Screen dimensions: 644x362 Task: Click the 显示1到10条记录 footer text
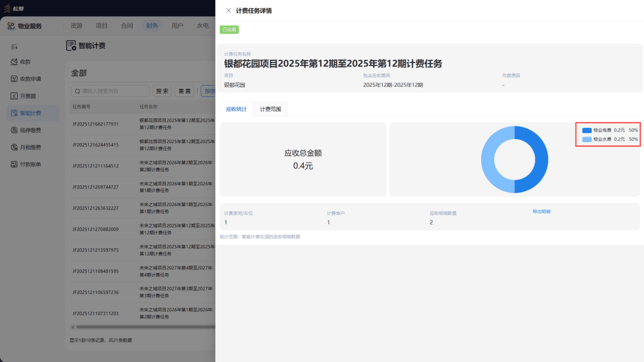[x=100, y=340]
